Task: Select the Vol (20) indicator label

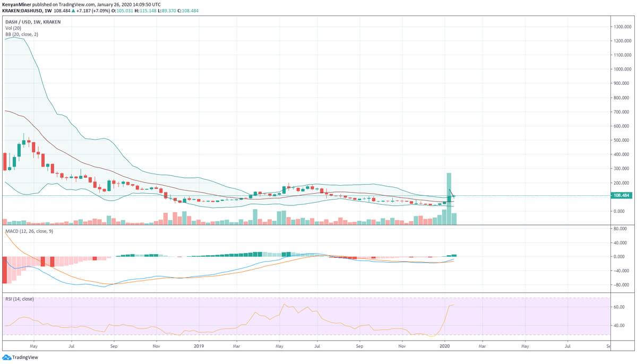Action: (x=13, y=27)
